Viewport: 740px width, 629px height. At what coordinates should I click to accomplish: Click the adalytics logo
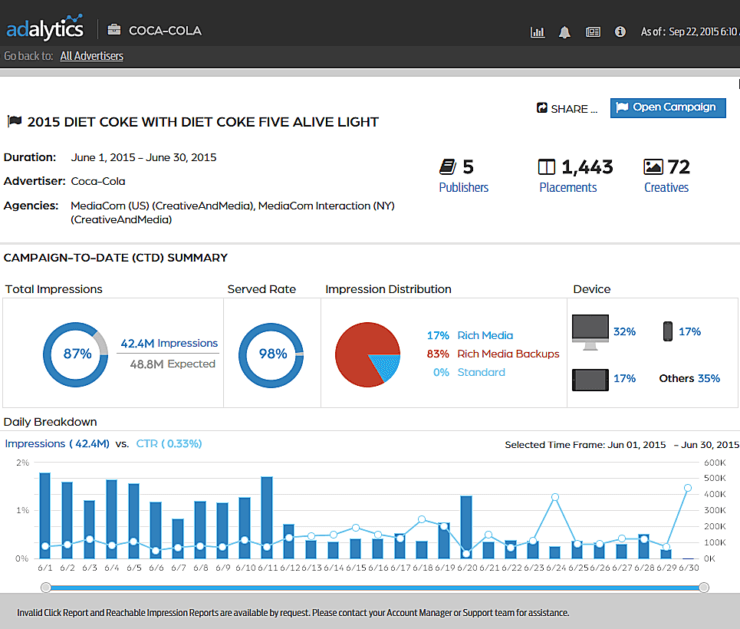coord(45,28)
